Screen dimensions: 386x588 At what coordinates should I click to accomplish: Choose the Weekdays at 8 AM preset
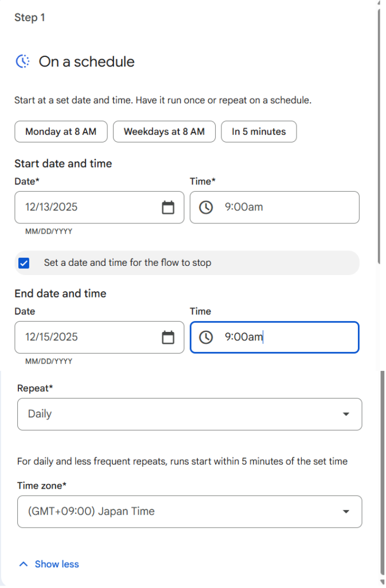(x=164, y=131)
